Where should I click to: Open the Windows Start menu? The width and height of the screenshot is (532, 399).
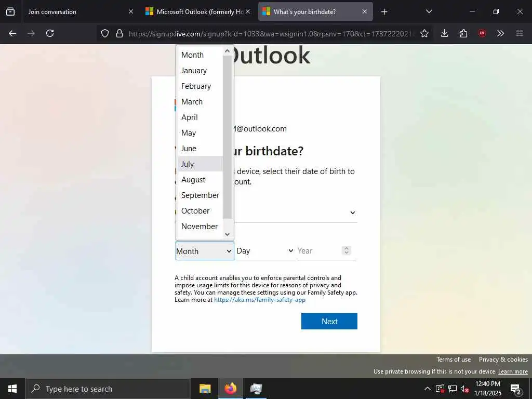point(12,389)
